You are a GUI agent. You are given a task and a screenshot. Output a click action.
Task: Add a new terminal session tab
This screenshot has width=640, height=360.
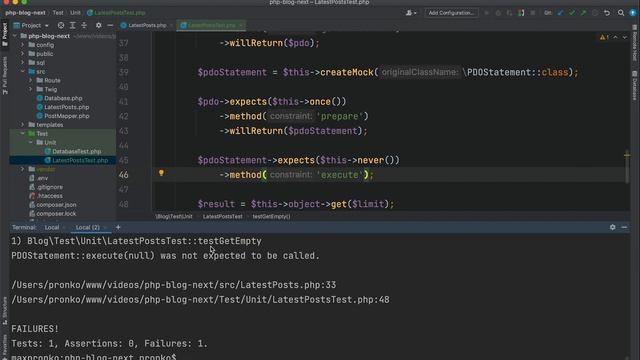click(x=118, y=227)
